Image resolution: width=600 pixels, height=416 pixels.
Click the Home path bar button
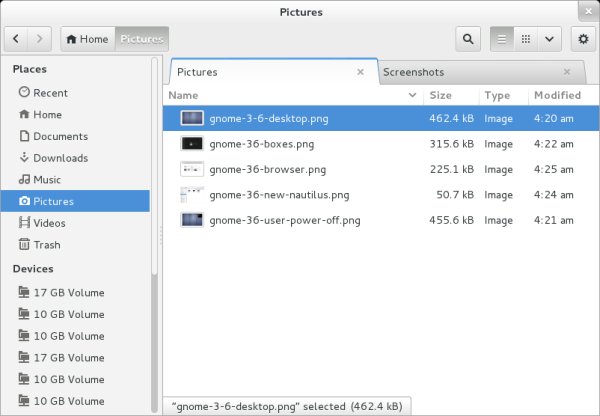87,39
